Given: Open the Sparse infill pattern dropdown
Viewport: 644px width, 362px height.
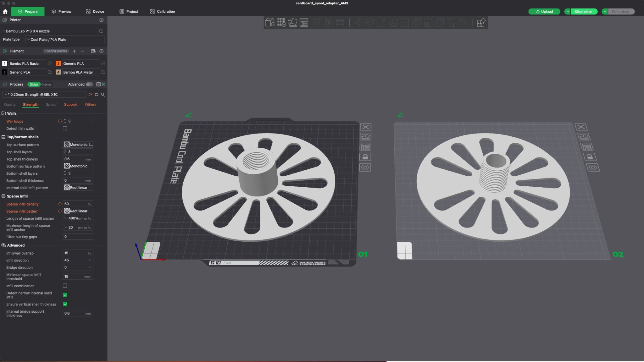Looking at the screenshot, I should (x=78, y=211).
